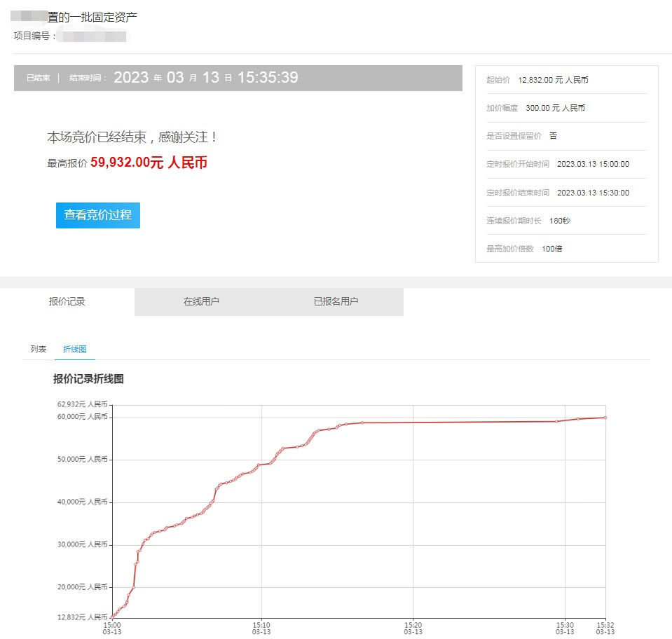Select the 折线图 sub-tab
The image size is (672, 639).
(x=74, y=349)
